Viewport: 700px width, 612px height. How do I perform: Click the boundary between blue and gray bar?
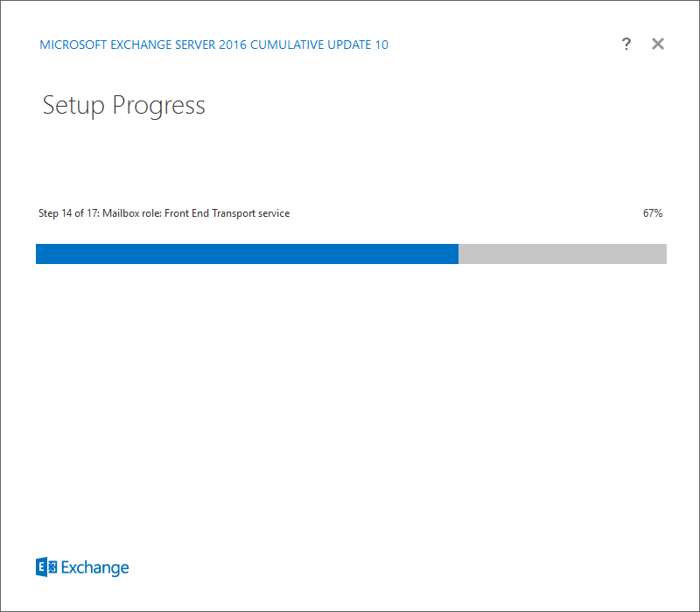point(458,254)
